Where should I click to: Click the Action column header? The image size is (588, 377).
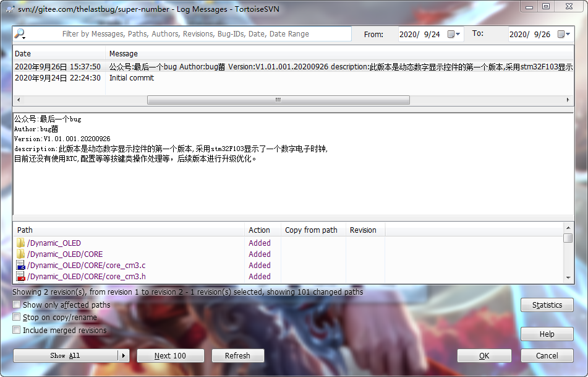tap(260, 230)
